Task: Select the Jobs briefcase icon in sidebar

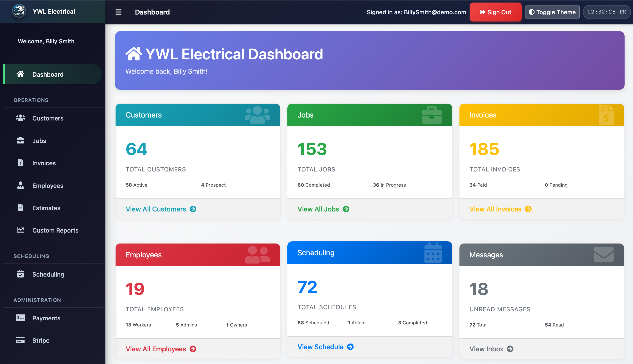Action: [20, 141]
